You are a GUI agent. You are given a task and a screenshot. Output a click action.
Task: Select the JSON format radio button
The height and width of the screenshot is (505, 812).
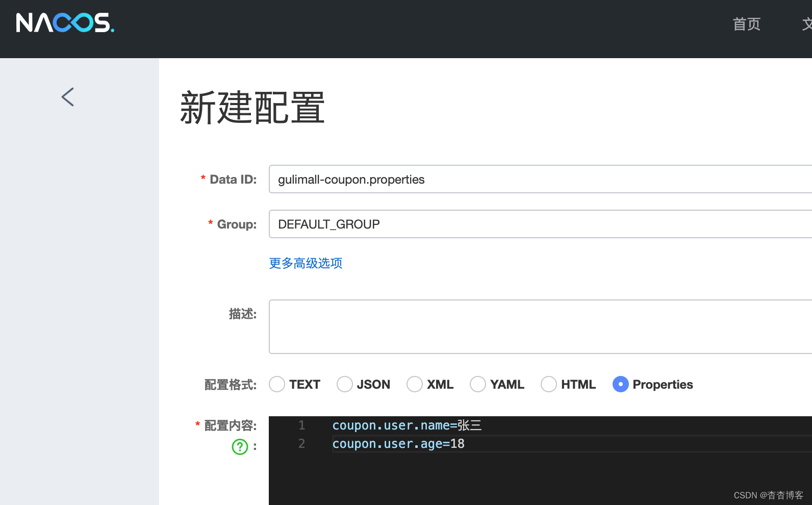(345, 384)
